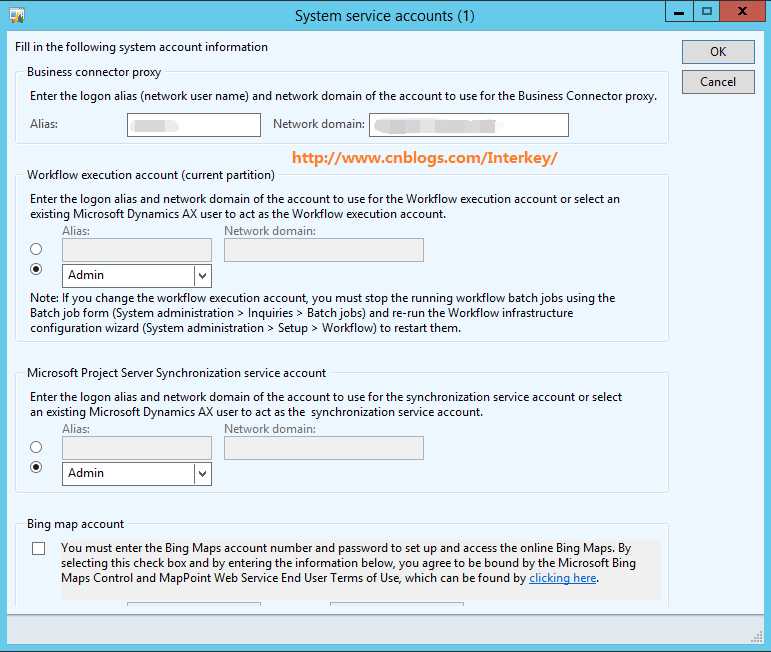Click Workflow execution Network domain text box
Viewport: 771px width, 652px height.
click(324, 250)
